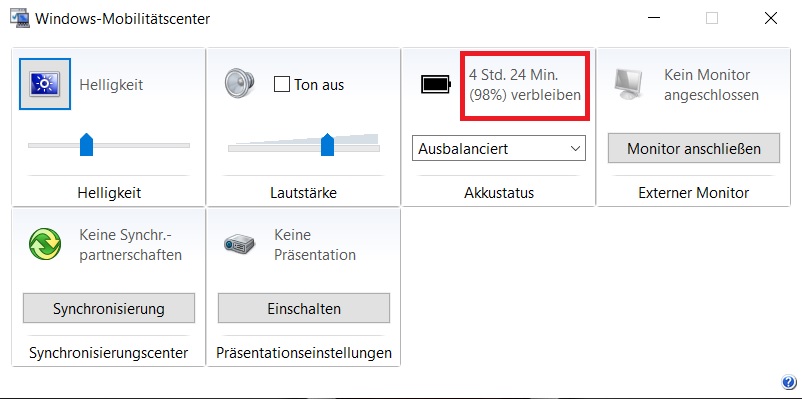Click the external monitor icon
Image resolution: width=802 pixels, height=399 pixels.
coord(629,84)
